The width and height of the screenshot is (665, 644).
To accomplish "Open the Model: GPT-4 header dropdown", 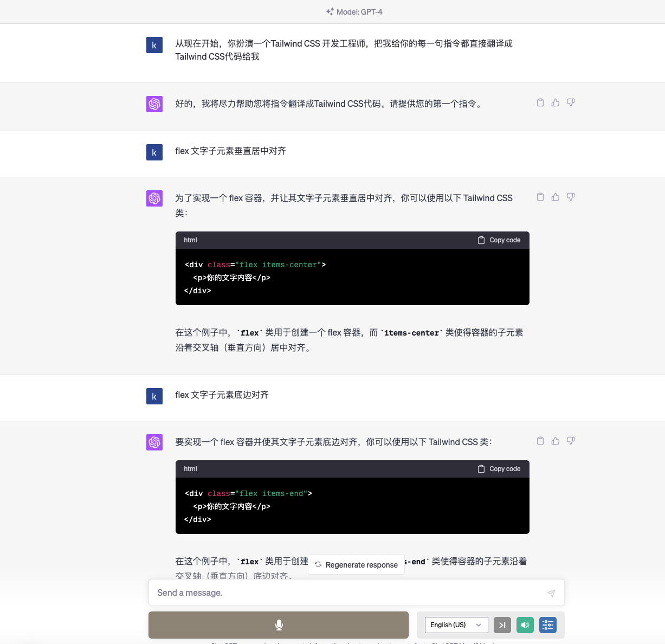I will pos(354,11).
